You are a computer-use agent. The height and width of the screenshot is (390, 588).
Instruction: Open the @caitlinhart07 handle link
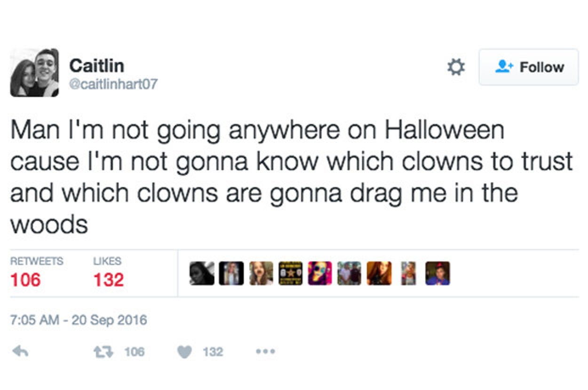pos(113,85)
